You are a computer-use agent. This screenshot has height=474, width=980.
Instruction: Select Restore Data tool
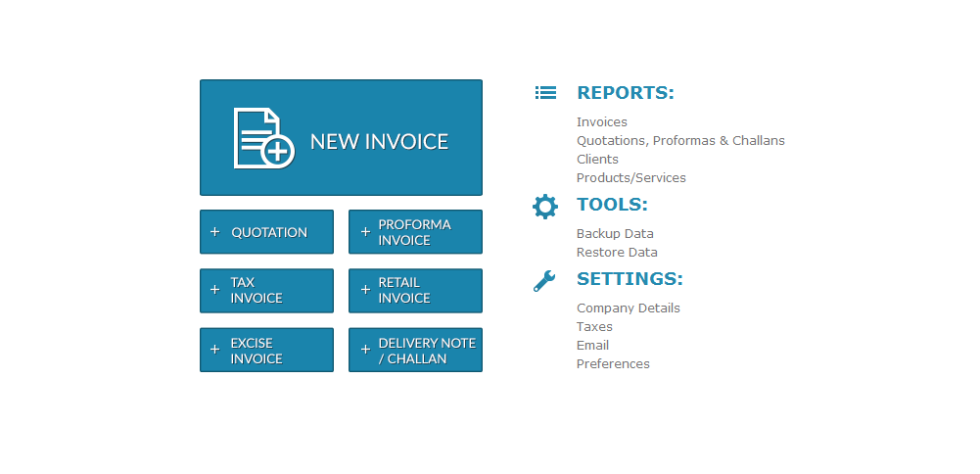(x=617, y=253)
